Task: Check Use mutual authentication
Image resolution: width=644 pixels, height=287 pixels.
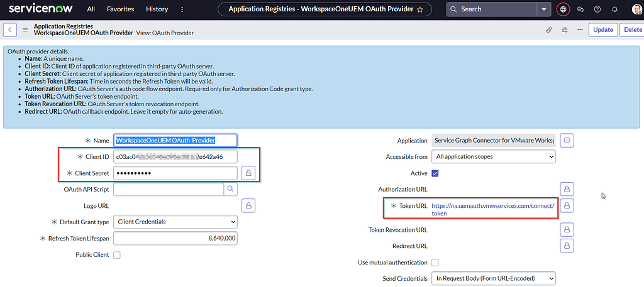Action: click(435, 263)
